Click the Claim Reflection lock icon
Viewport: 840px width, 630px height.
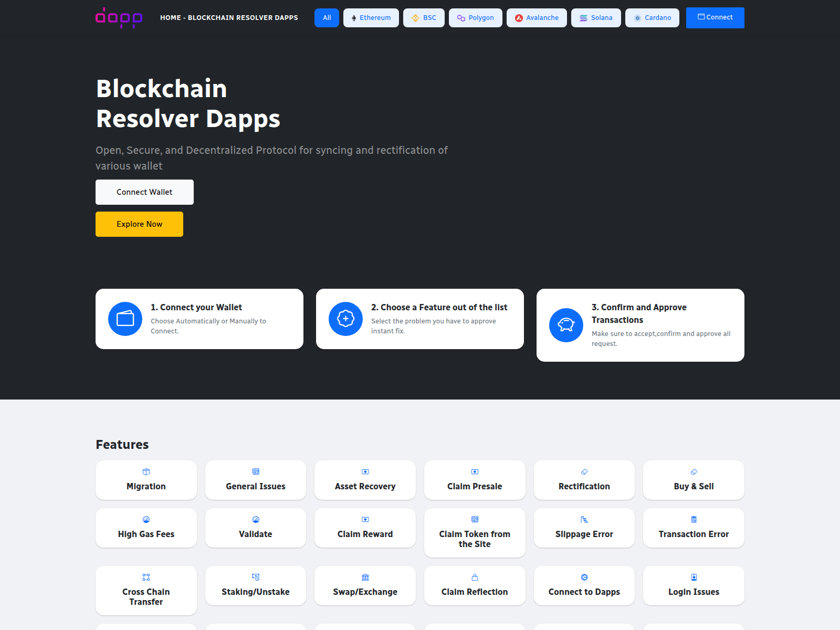[475, 577]
